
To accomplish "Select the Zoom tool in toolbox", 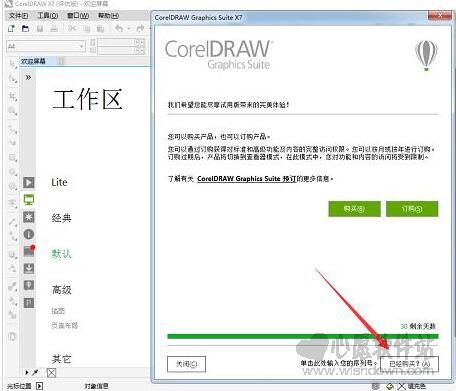I will click(13, 111).
